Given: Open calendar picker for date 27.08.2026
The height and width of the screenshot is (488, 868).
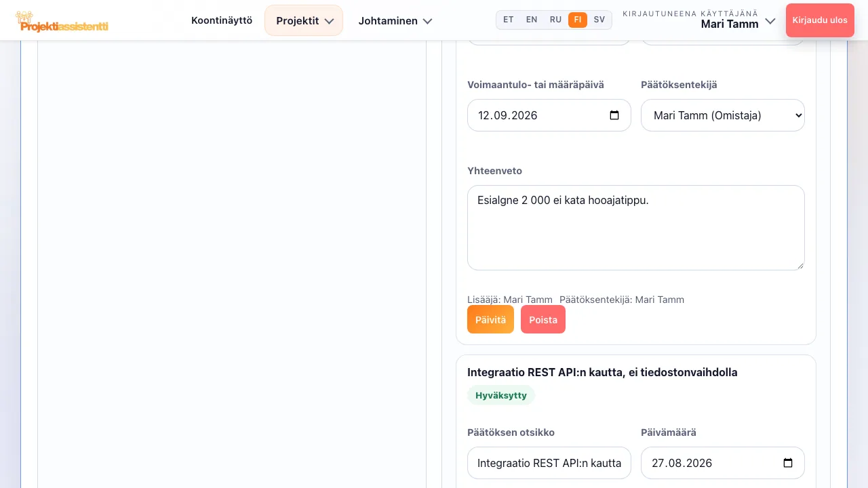Looking at the screenshot, I should 788,463.
